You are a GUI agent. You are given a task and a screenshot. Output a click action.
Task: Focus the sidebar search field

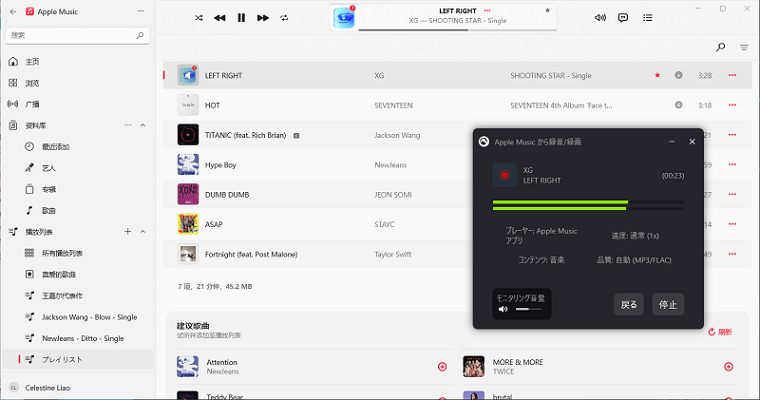pos(78,35)
